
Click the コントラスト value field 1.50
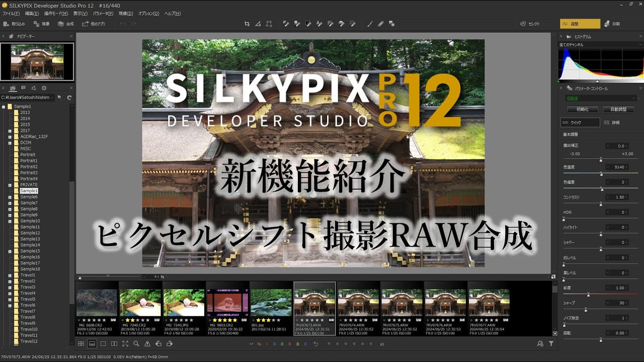tap(616, 197)
